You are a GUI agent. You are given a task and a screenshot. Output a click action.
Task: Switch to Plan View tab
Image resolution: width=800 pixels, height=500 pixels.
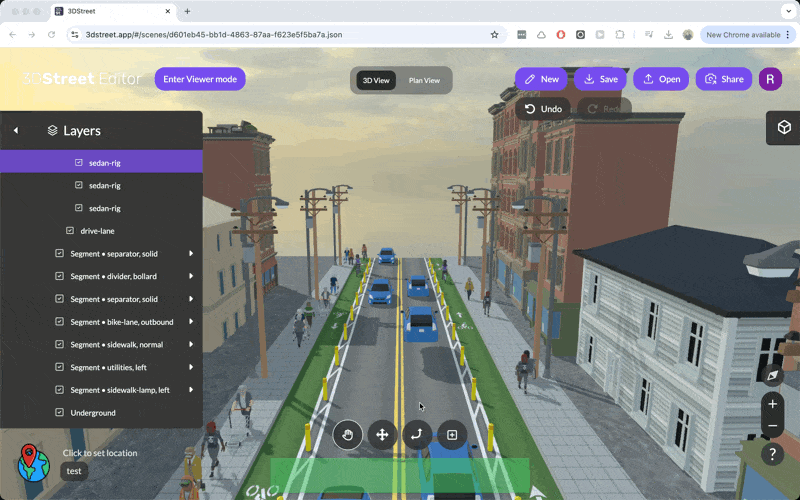[x=424, y=80]
